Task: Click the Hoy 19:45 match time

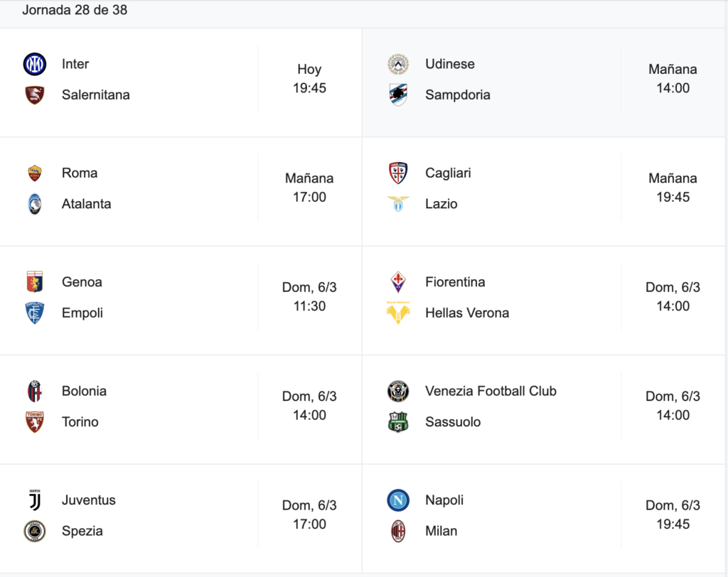Action: click(x=310, y=78)
